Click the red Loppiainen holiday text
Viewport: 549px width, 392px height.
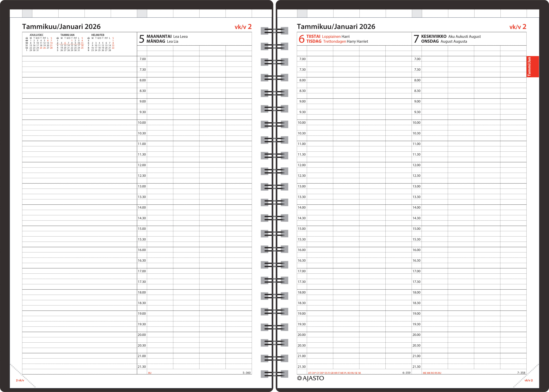click(x=331, y=36)
